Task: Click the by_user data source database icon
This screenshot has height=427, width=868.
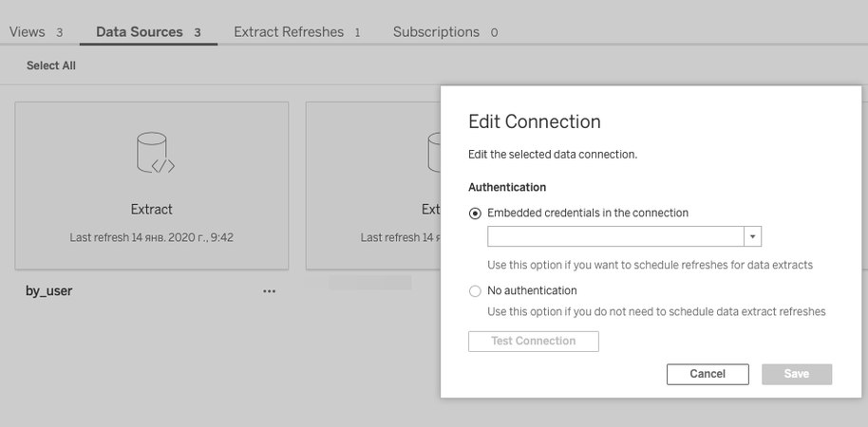Action: 156,153
